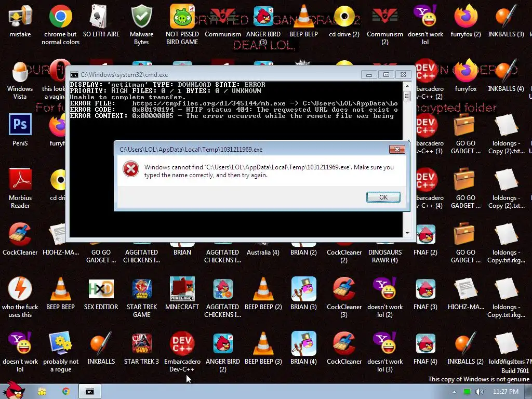Viewport: 532px width, 399px height.
Task: Click the 11:27 PM taskbar clock
Action: click(506, 392)
